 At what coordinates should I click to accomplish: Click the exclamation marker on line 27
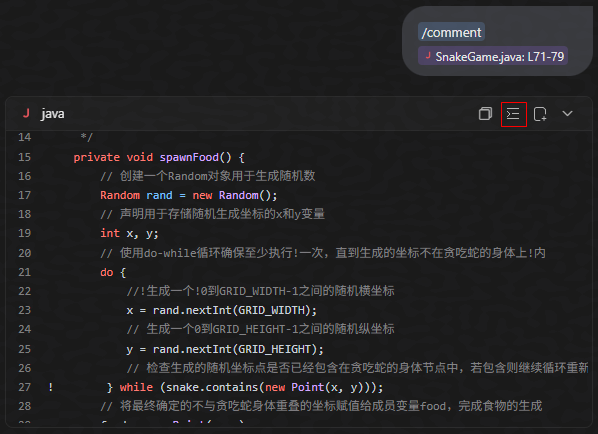pyautogui.click(x=51, y=387)
